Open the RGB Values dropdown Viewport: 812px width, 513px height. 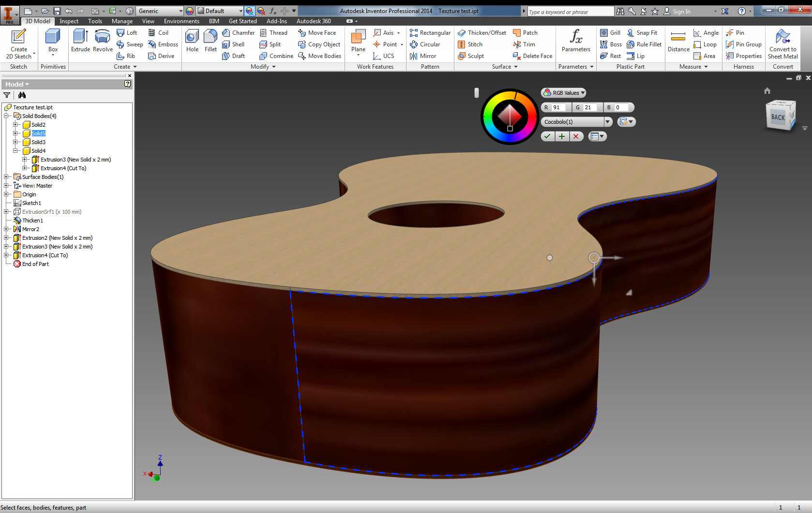tap(564, 93)
